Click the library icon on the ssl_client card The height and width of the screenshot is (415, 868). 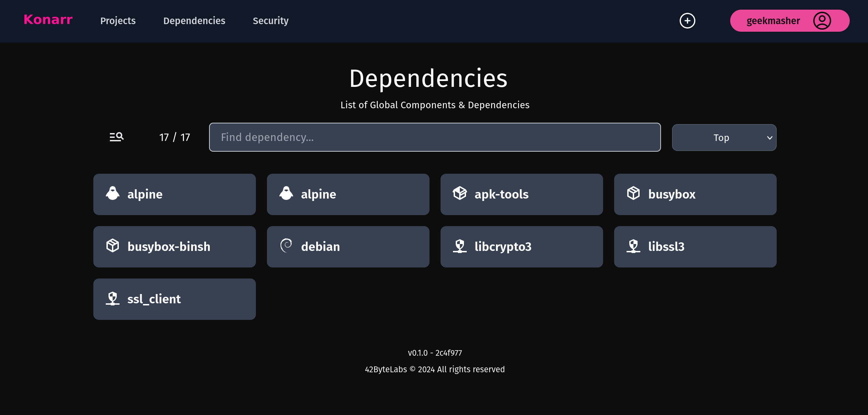click(113, 299)
